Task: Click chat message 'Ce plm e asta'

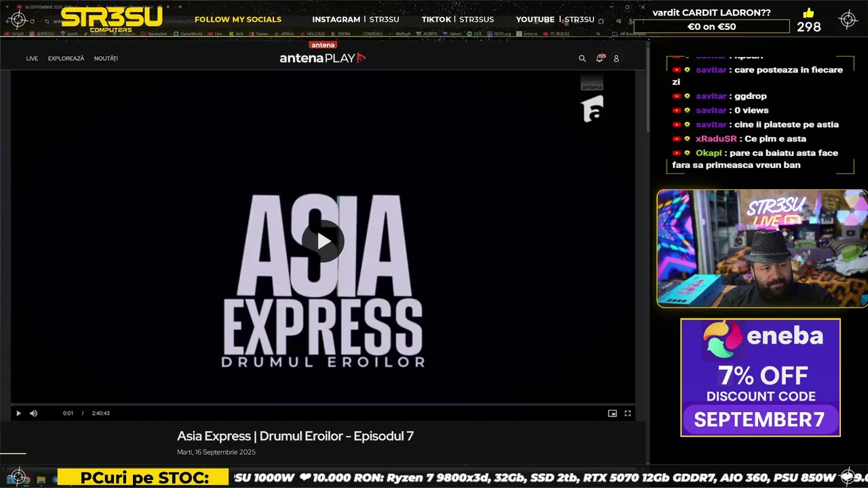Action: point(775,139)
